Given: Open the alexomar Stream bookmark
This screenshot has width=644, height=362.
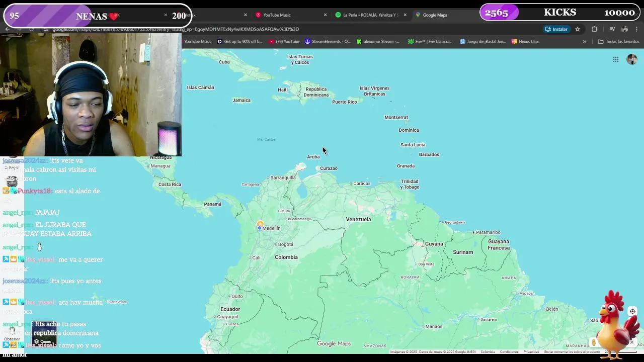Looking at the screenshot, I should click(378, 42).
